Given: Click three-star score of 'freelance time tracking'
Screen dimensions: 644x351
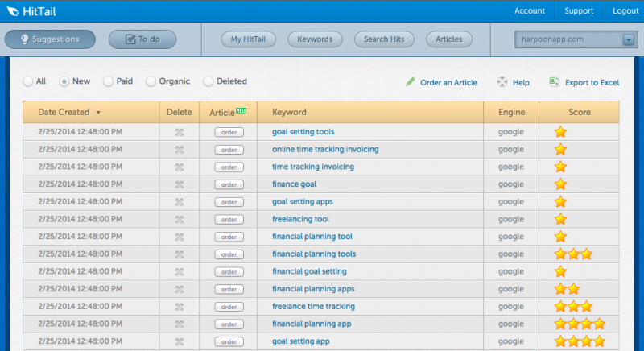Looking at the screenshot, I should coord(573,306).
